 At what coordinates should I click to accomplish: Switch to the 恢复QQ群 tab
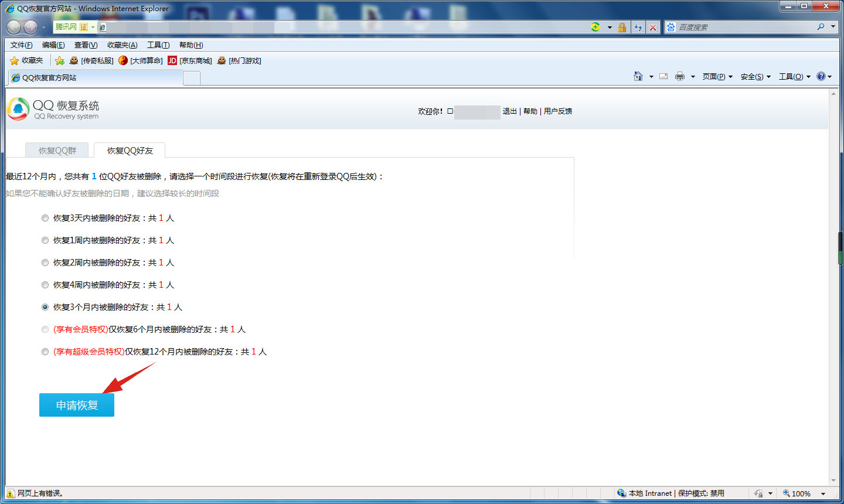57,151
